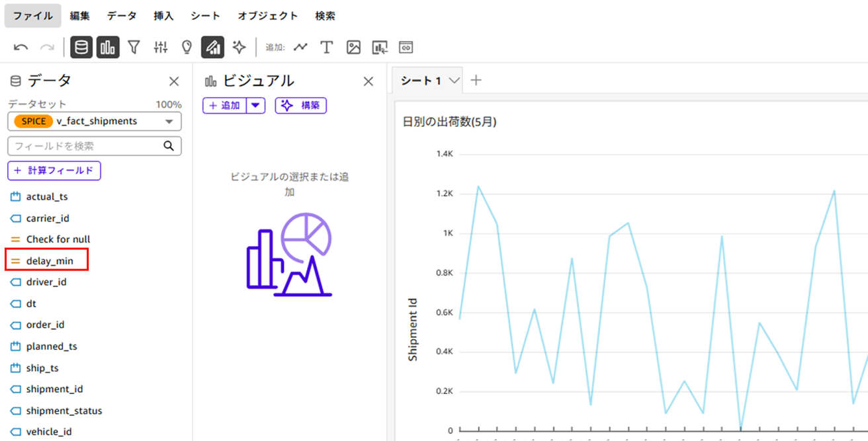Open the filter panel funnel icon
The height and width of the screenshot is (441, 868).
click(x=133, y=47)
